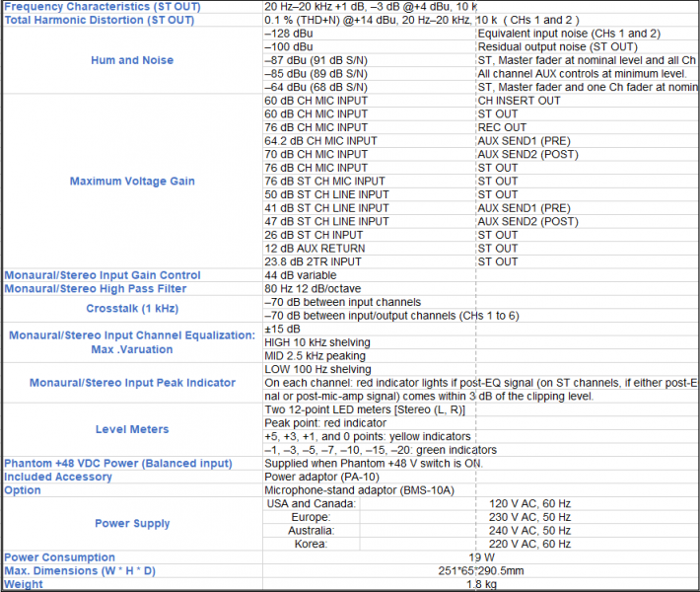
Task: Click the Total Harmonic Distortion label cell
Action: (131, 20)
